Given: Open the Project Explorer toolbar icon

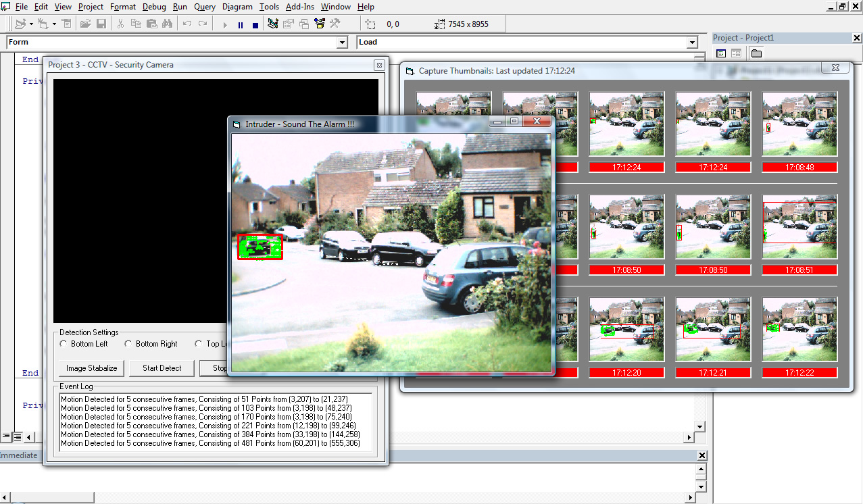Looking at the screenshot, I should (272, 24).
